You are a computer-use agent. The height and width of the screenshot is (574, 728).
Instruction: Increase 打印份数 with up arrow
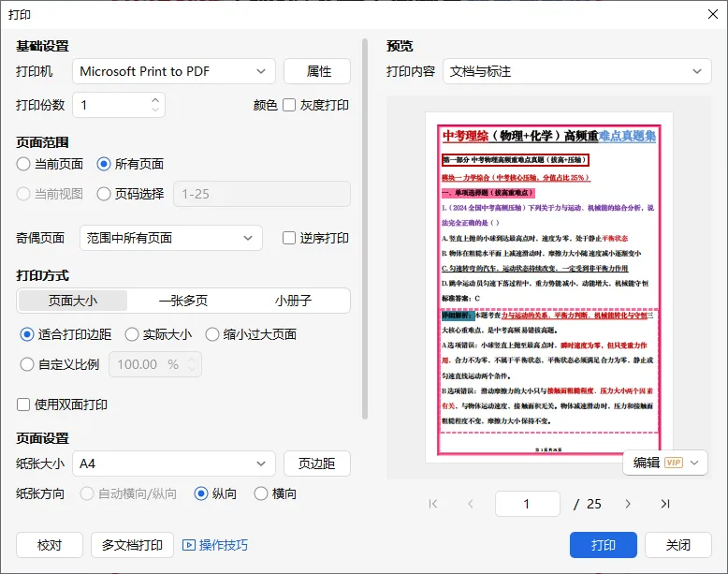pyautogui.click(x=155, y=100)
